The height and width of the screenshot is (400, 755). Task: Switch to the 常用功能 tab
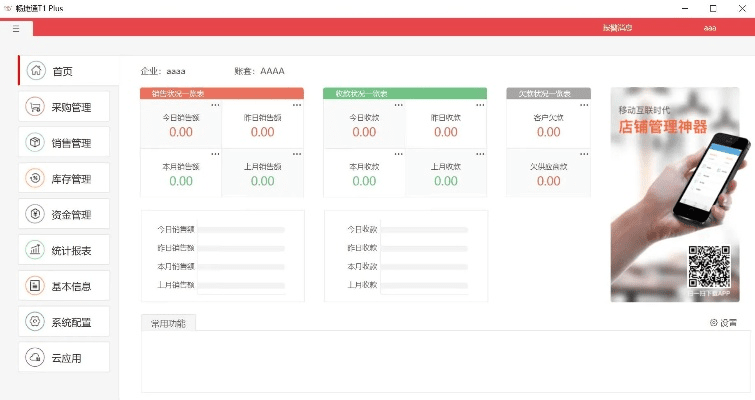[168, 323]
